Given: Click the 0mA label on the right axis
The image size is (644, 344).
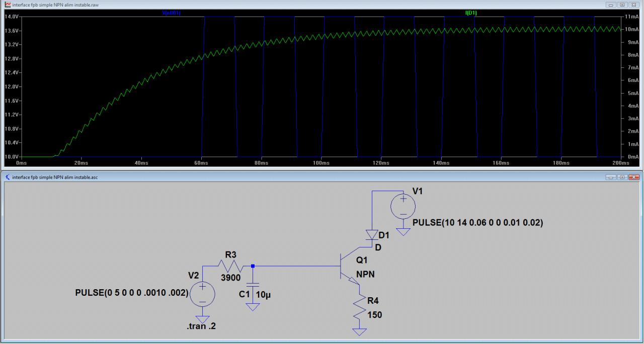Looking at the screenshot, I should point(633,157).
